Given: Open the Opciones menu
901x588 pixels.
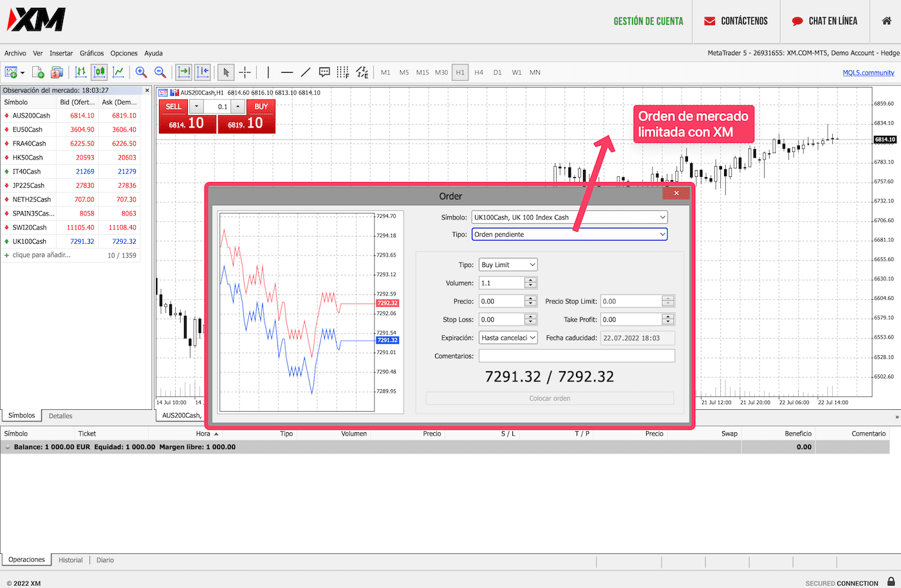Looking at the screenshot, I should (124, 53).
